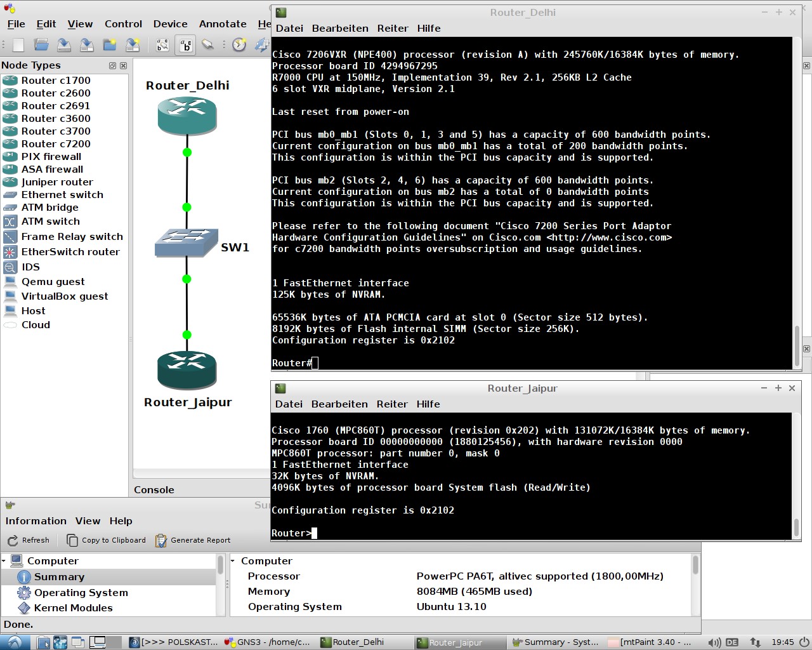Viewport: 812px width, 650px height.
Task: Open the Bearbeiten menu in Router_Delhi terminal
Action: (340, 29)
